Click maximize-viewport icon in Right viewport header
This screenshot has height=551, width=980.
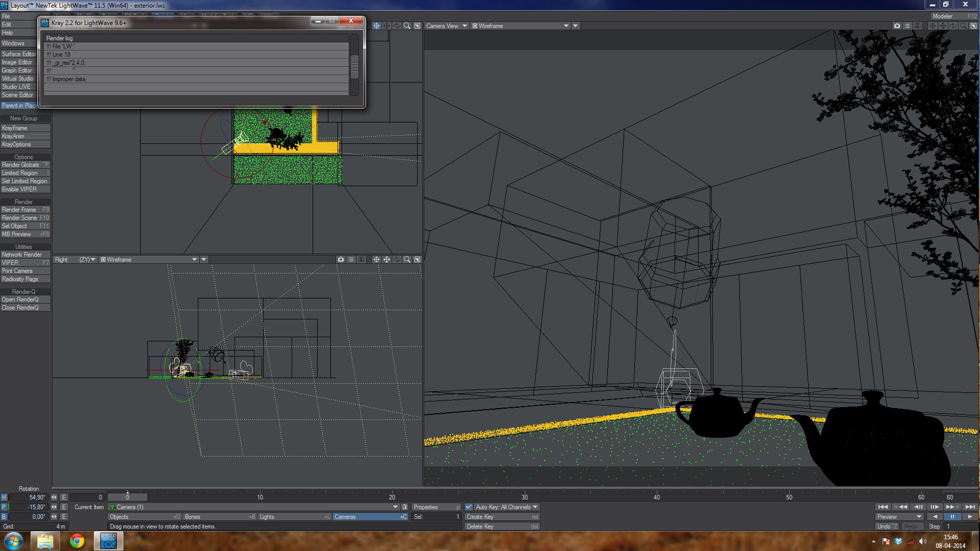417,260
